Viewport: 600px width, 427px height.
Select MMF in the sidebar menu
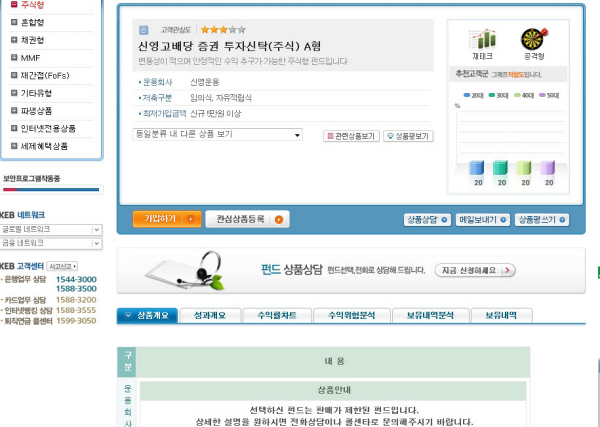[30, 58]
